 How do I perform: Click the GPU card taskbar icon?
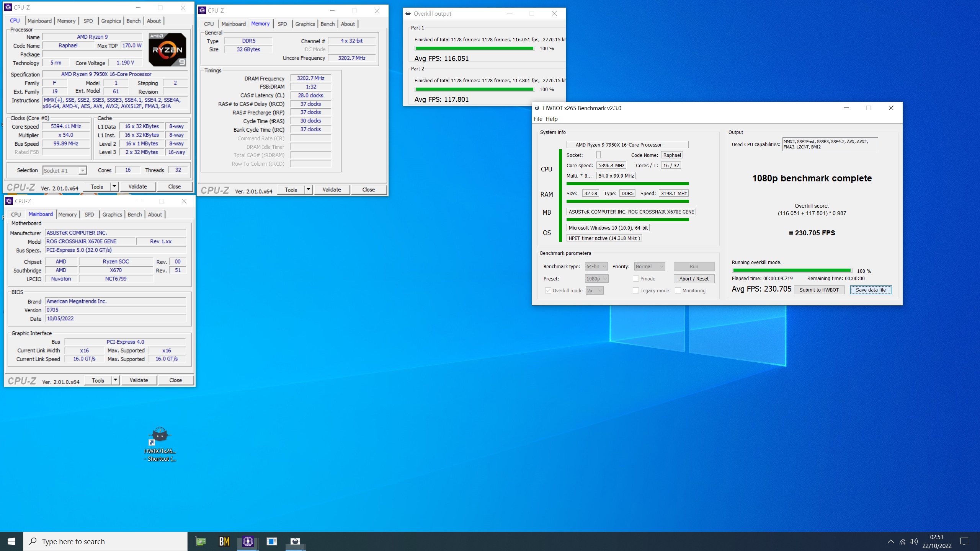pos(201,541)
